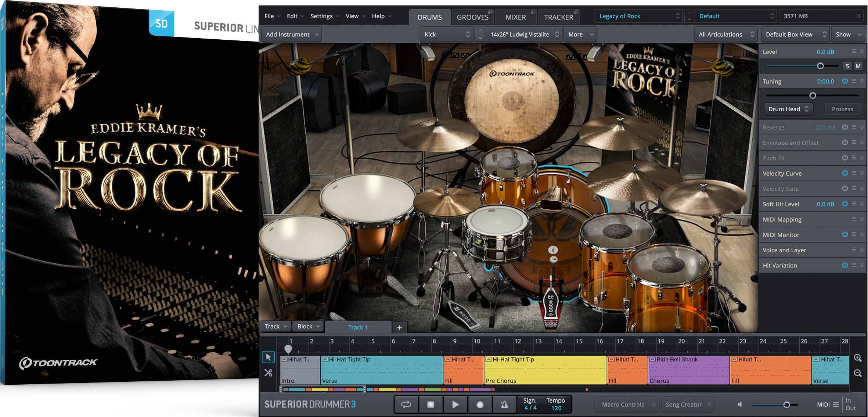Open Macro Controls panel
The image size is (868, 417).
click(627, 405)
